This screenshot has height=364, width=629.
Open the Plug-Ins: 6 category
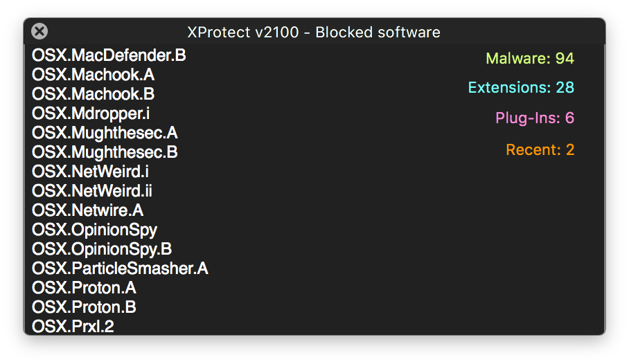[534, 118]
